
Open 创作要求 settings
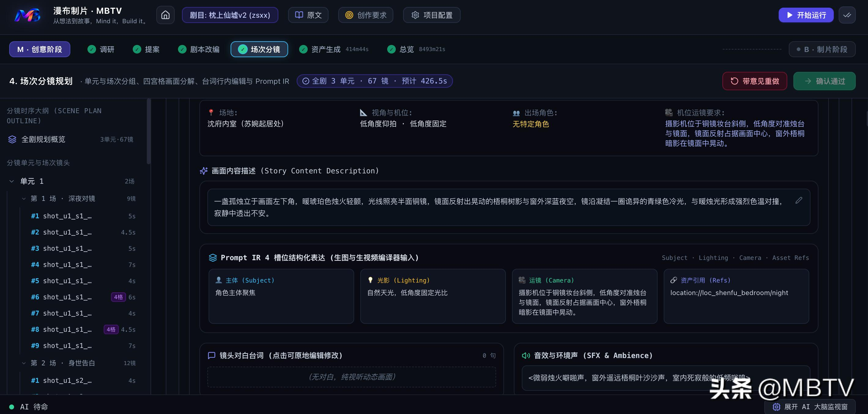[x=365, y=15]
